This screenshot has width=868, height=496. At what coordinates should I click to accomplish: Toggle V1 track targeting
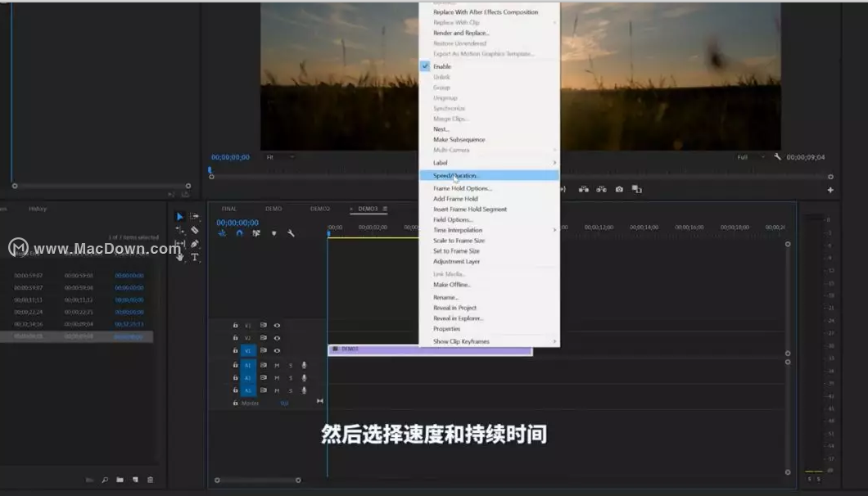(248, 351)
